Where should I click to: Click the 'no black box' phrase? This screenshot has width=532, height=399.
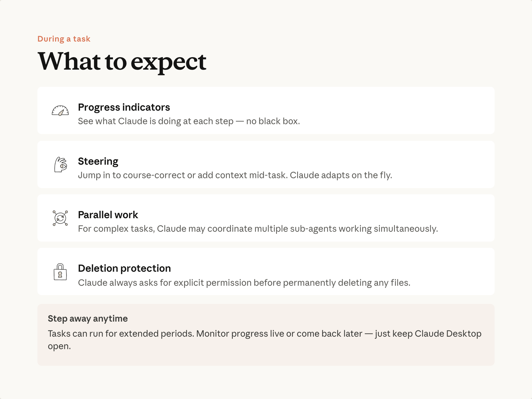pyautogui.click(x=273, y=121)
